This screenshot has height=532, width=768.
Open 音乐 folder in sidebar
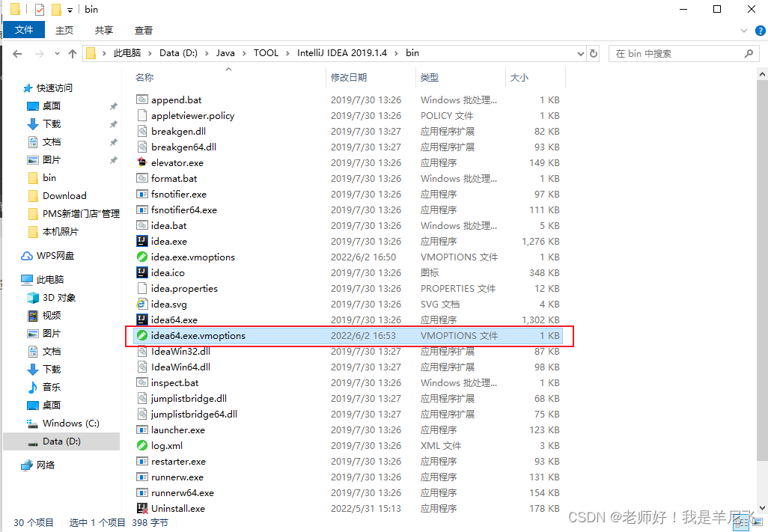(44, 387)
